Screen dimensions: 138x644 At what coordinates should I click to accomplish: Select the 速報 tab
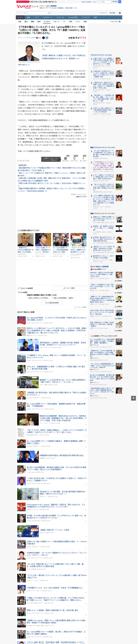pyautogui.click(x=28, y=17)
